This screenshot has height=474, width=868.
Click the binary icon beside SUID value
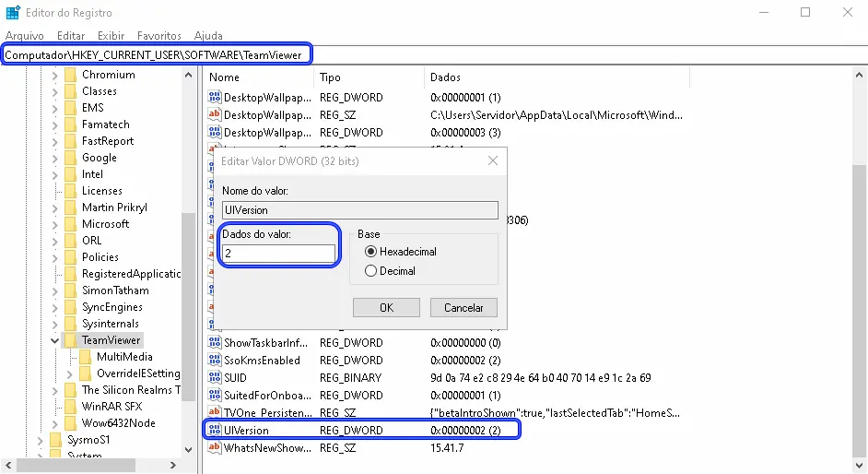tap(215, 378)
